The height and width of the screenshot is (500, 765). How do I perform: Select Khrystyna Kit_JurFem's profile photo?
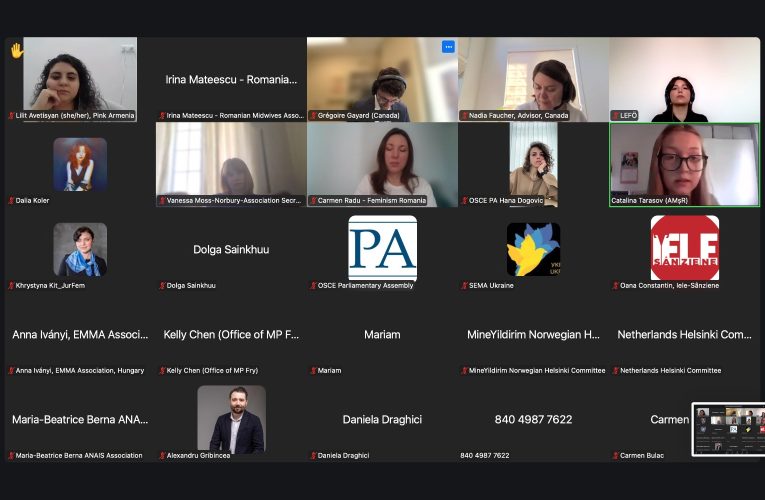[80, 249]
